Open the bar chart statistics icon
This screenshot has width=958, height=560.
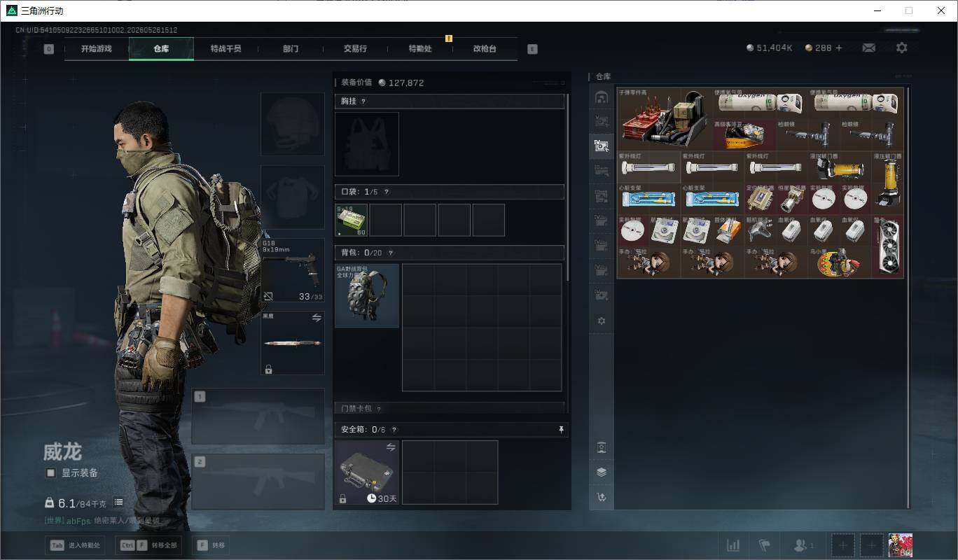coord(733,545)
